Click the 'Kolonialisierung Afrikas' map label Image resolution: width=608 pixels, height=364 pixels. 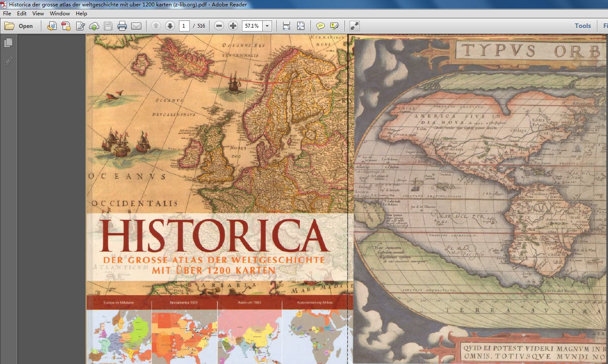coord(315,303)
